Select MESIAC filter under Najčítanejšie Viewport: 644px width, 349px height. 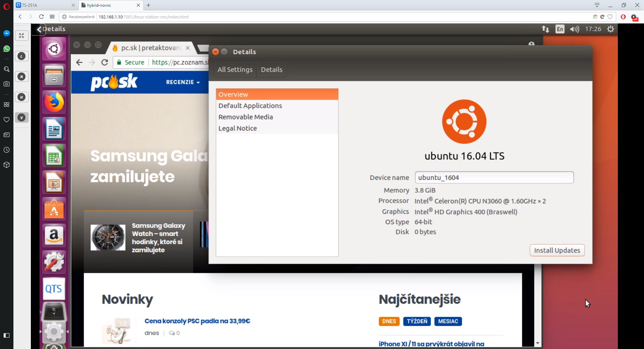click(448, 321)
